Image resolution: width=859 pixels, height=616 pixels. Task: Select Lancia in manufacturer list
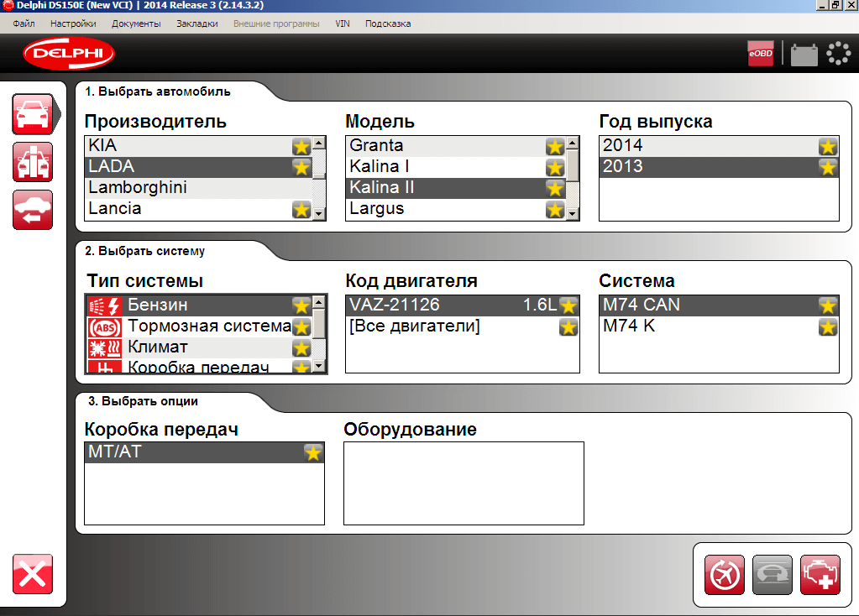point(199,209)
